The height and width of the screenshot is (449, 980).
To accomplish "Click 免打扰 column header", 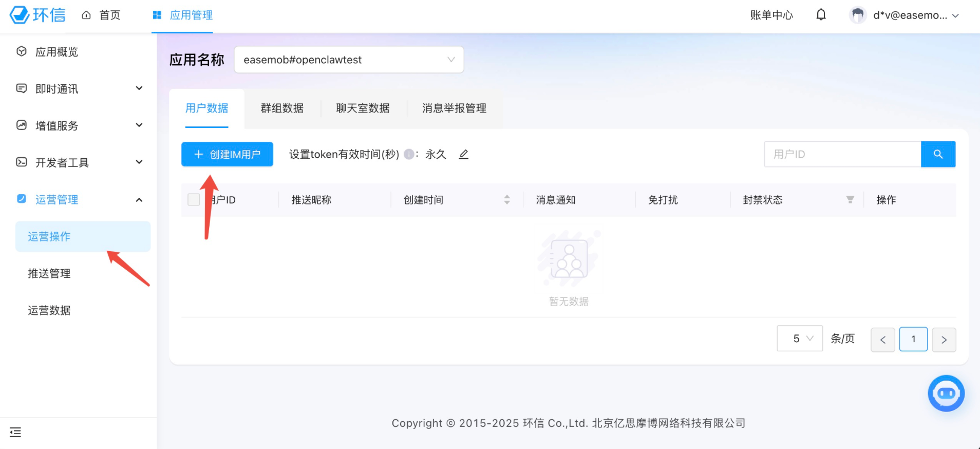I will [663, 200].
